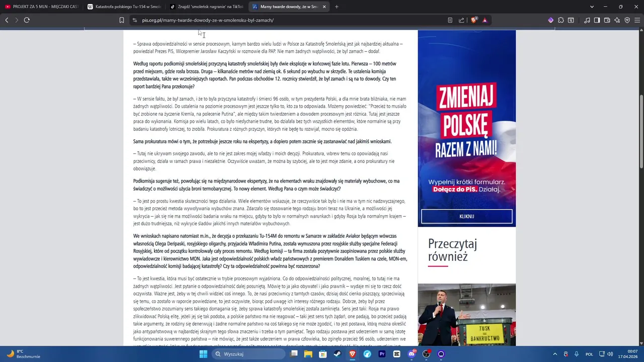Open Task View on the taskbar
Viewport: 644px width, 362px height.
tap(294, 354)
